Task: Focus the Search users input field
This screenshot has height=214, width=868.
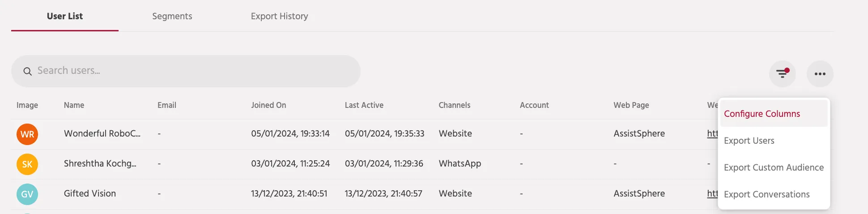Action: tap(186, 71)
